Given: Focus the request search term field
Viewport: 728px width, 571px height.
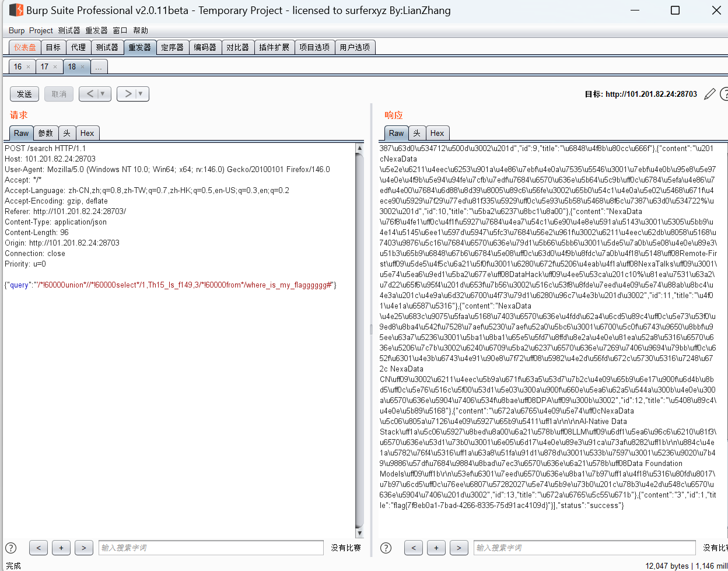Looking at the screenshot, I should [x=211, y=548].
